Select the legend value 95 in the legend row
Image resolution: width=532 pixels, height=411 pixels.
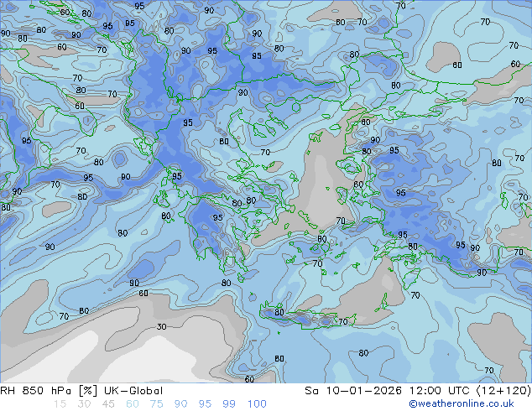click(205, 404)
